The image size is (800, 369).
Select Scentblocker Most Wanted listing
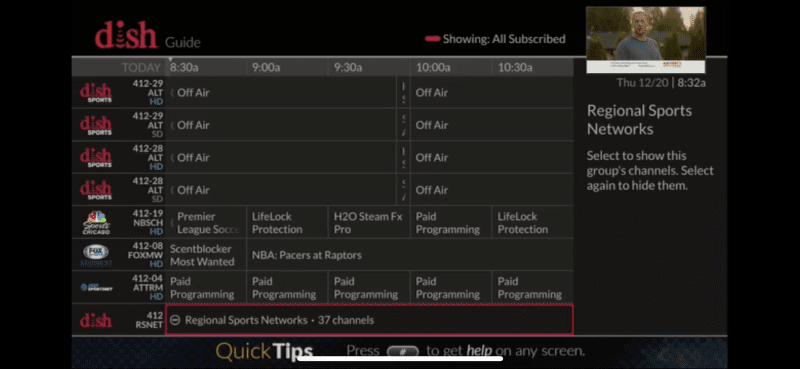pos(206,255)
